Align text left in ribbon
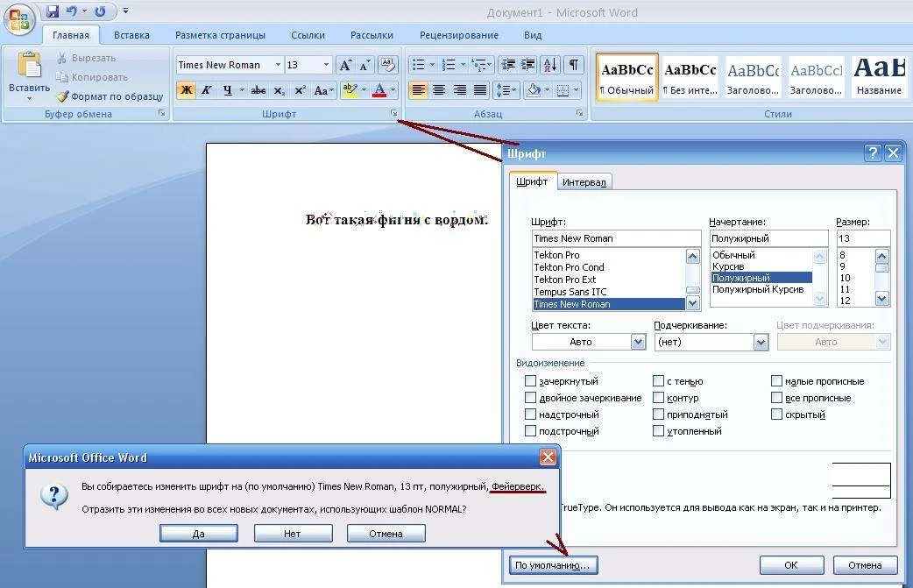This screenshot has width=913, height=588. 418,90
